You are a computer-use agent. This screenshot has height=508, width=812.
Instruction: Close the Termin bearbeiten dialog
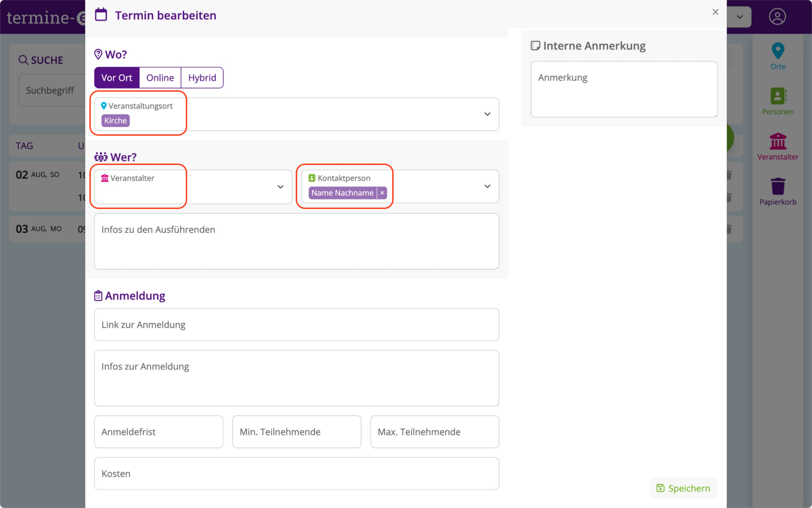tap(715, 12)
